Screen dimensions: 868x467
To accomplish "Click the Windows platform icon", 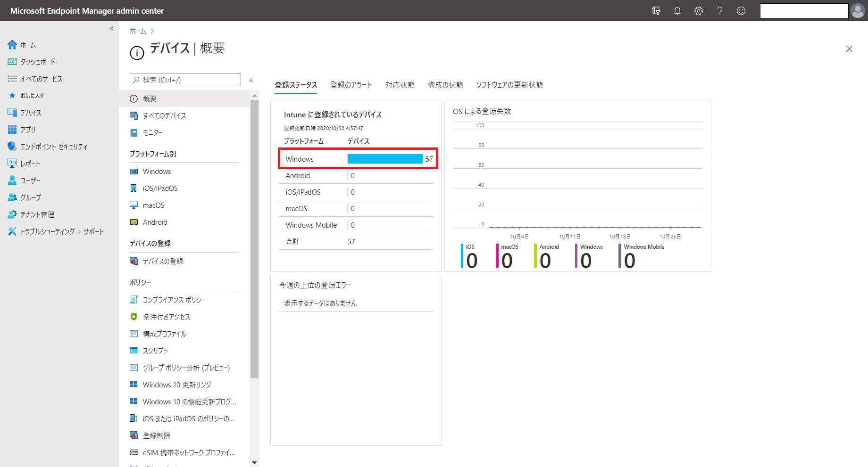I will [x=134, y=172].
